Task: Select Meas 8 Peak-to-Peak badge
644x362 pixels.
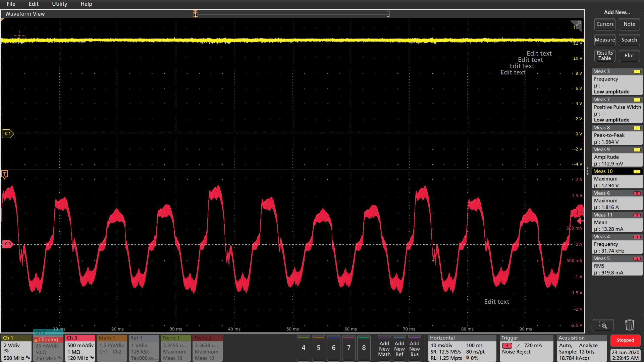Action: pyautogui.click(x=617, y=135)
